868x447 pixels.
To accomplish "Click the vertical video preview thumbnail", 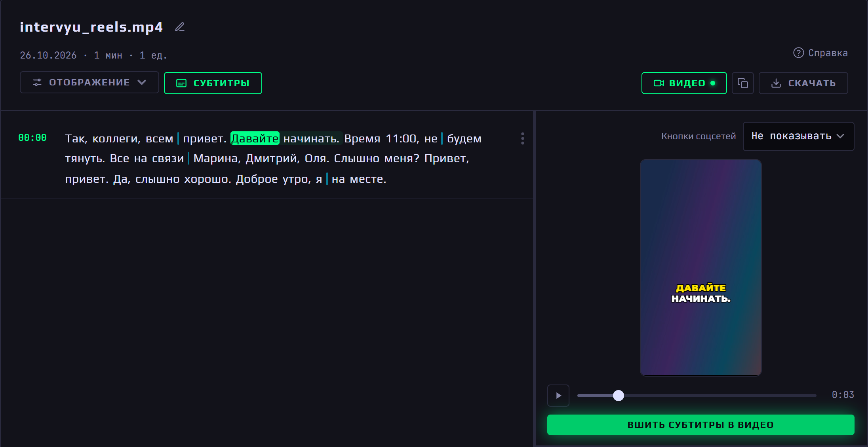I will pos(701,267).
